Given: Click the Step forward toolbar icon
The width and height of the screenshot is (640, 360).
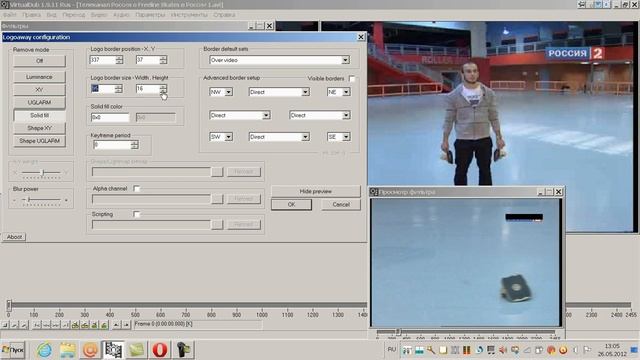Looking at the screenshot, I should (x=56, y=325).
